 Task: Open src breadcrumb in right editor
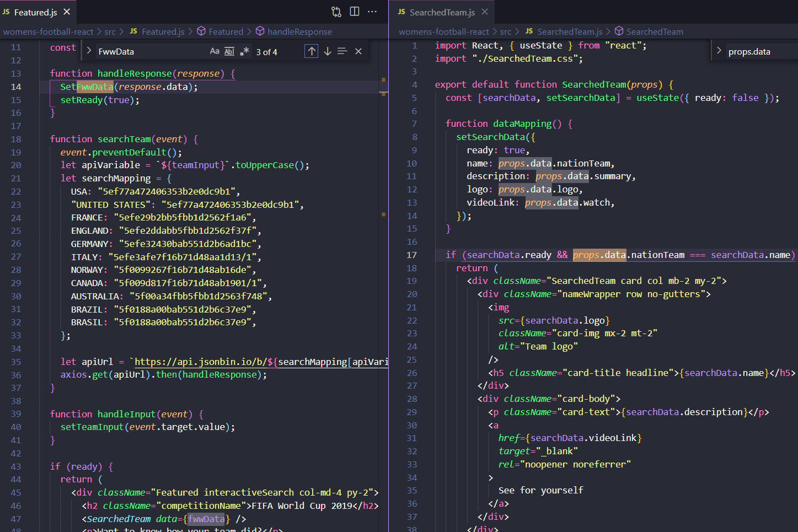point(506,31)
